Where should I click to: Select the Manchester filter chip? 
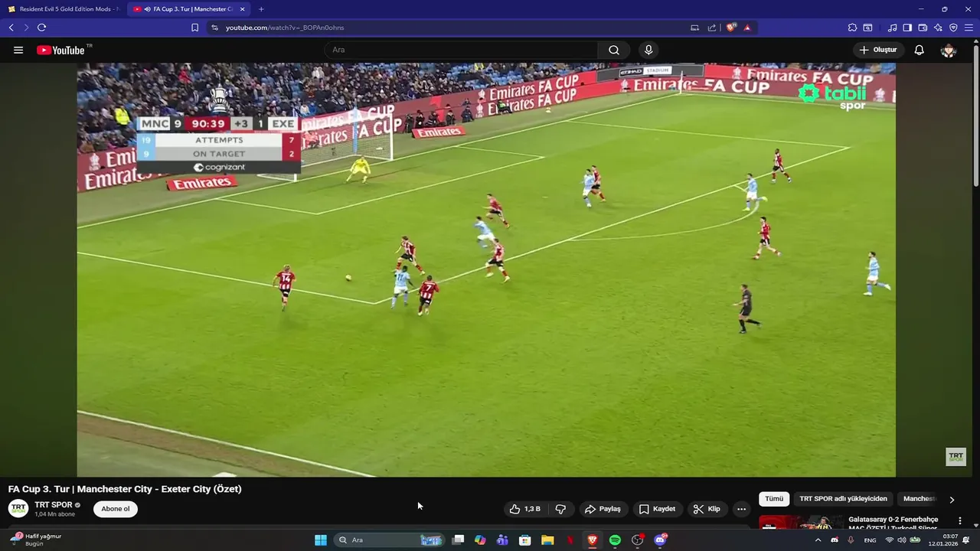tap(919, 499)
